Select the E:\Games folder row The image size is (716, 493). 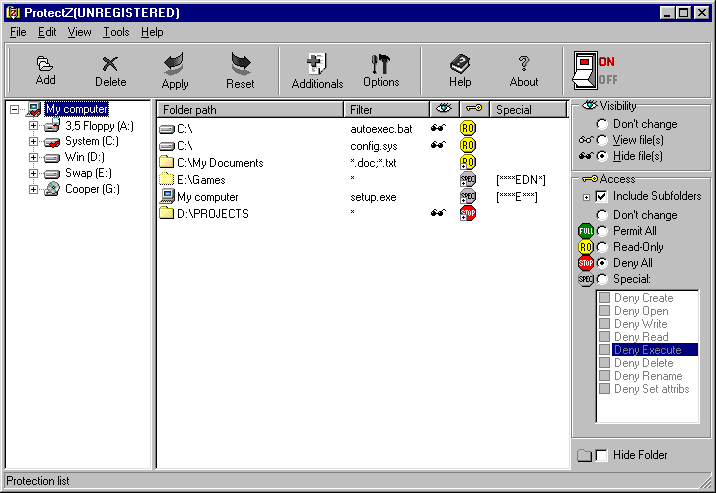pos(363,179)
